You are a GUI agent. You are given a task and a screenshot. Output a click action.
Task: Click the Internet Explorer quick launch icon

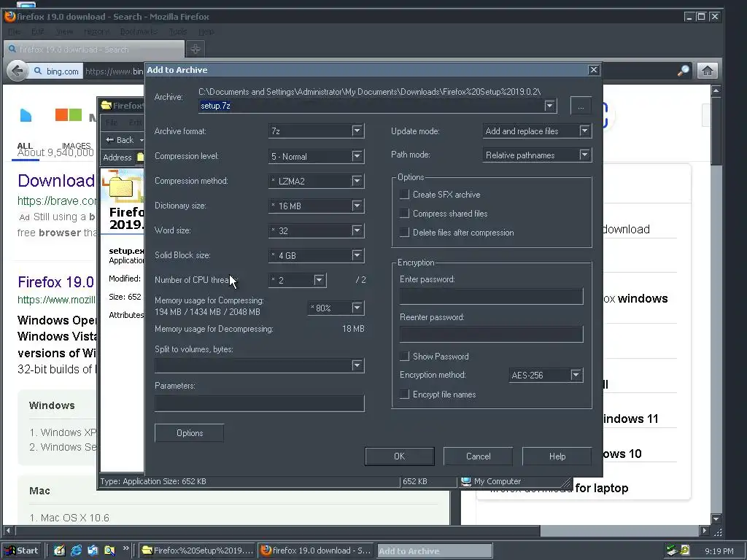click(76, 551)
